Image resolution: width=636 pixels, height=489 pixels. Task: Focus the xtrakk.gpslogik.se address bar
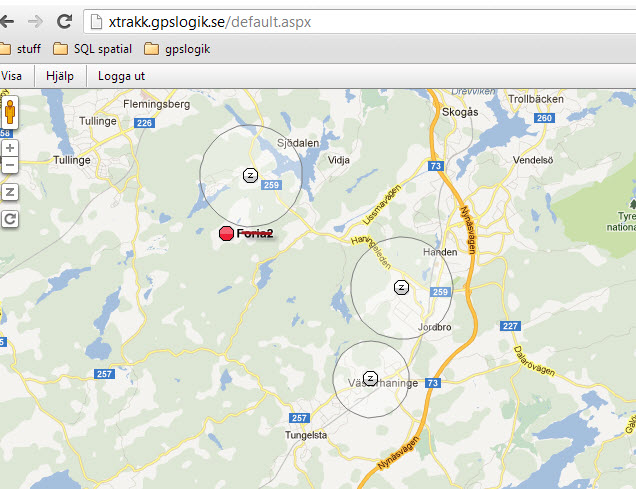click(359, 21)
